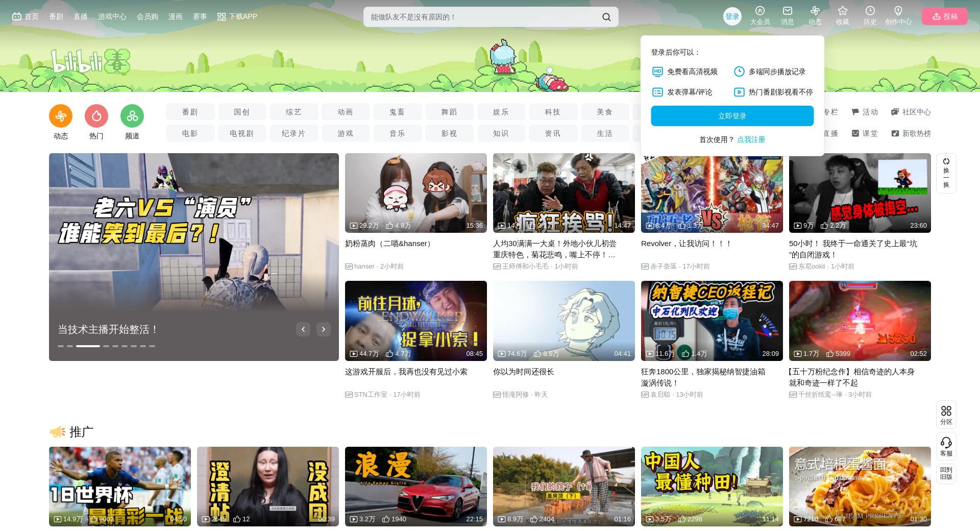This screenshot has width=980, height=531.
Task: Open the 鬼畜 category
Action: click(398, 112)
